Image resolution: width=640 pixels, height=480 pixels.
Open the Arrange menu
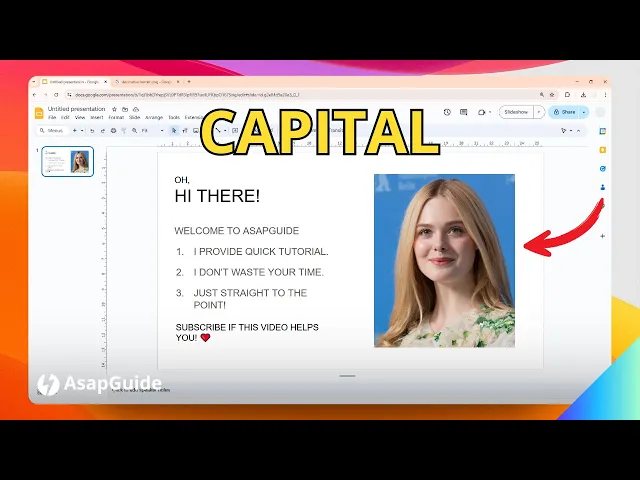(154, 118)
